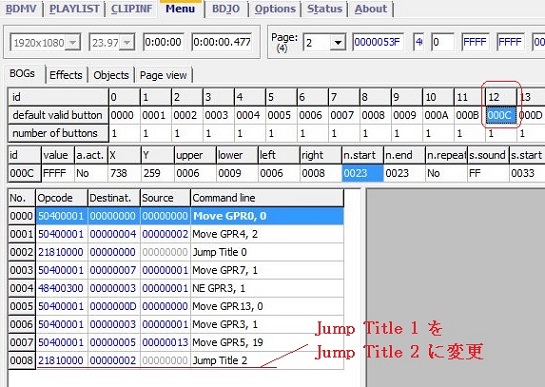
Task: Select the n.start cell 0023
Action: (x=363, y=173)
